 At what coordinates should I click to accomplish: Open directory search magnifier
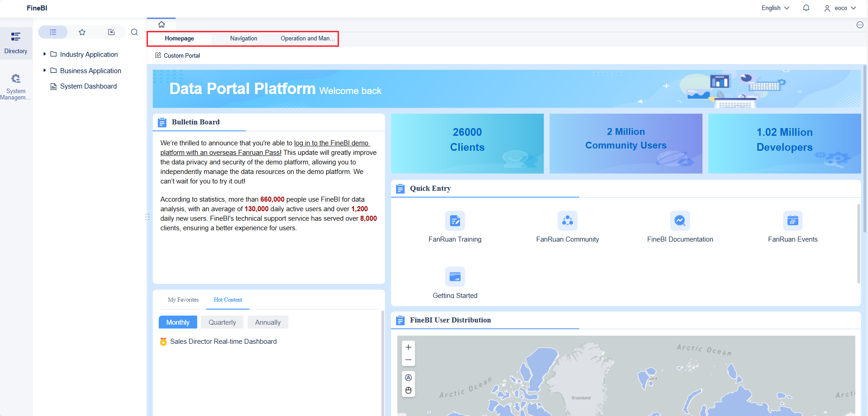(134, 32)
